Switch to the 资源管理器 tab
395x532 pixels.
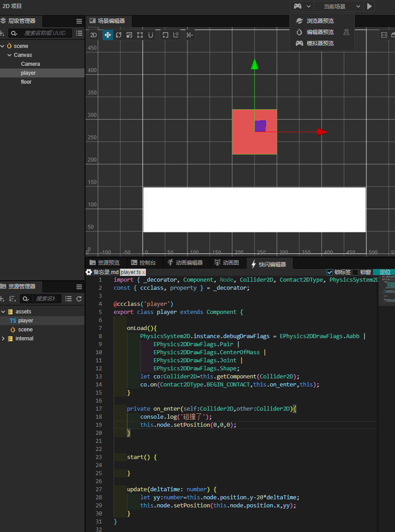tap(21, 286)
